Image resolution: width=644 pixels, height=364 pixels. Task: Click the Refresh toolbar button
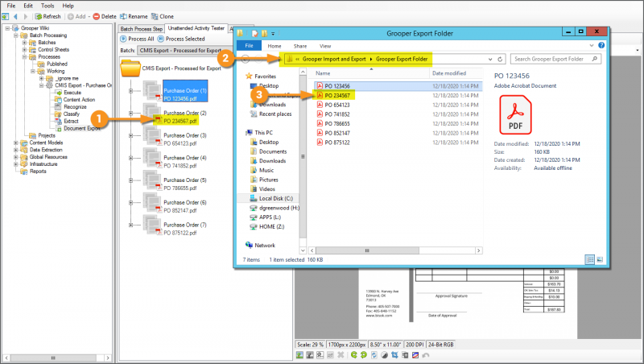(x=47, y=16)
